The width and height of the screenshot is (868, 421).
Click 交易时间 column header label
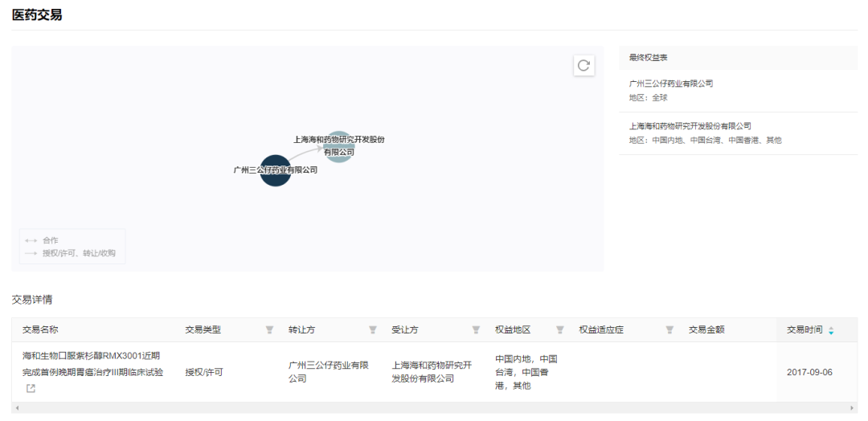805,329
